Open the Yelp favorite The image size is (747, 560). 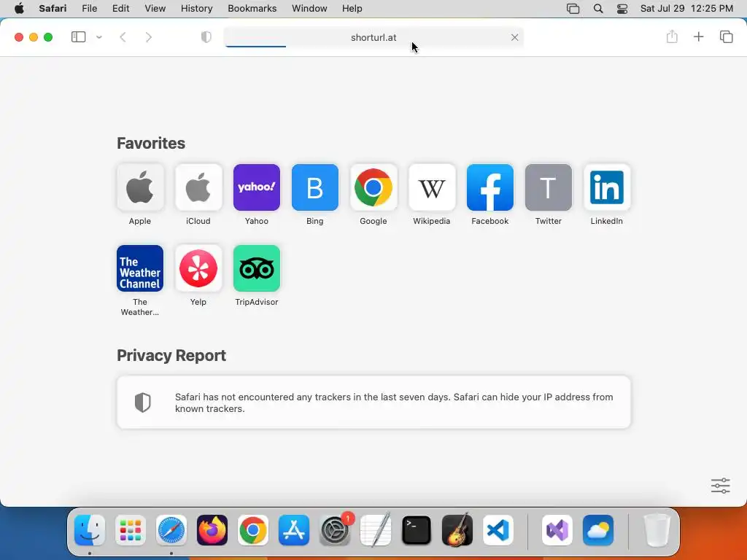click(x=198, y=268)
